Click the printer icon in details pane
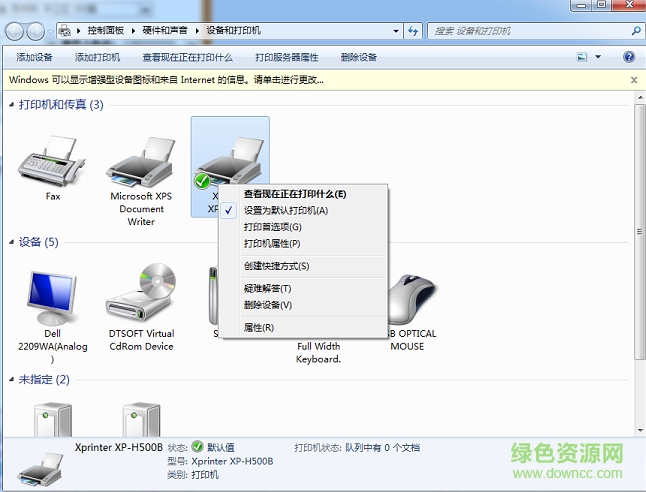Screen dimensions: 646x492 (x=40, y=469)
